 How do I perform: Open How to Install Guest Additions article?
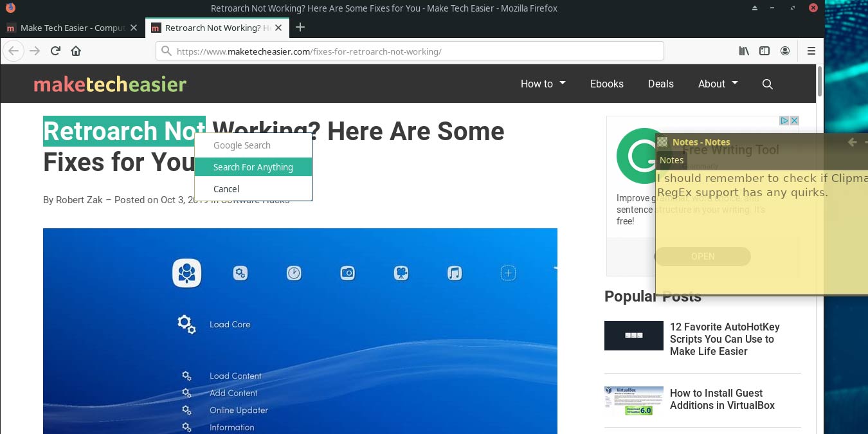pos(722,399)
